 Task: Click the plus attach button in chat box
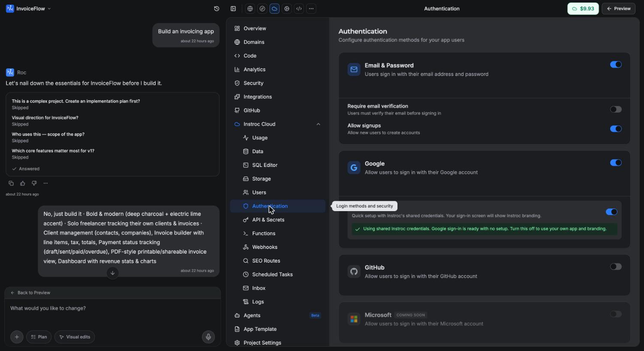click(x=17, y=337)
